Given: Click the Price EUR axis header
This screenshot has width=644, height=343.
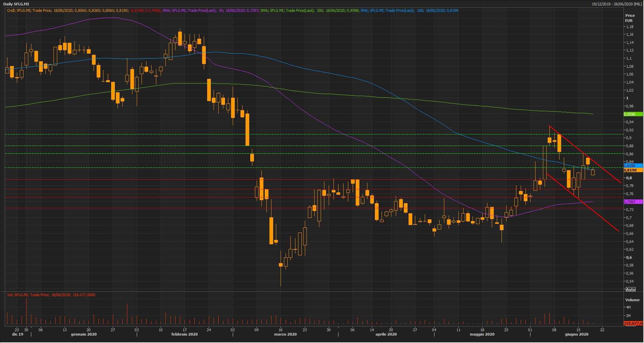Looking at the screenshot, I should 630,18.
